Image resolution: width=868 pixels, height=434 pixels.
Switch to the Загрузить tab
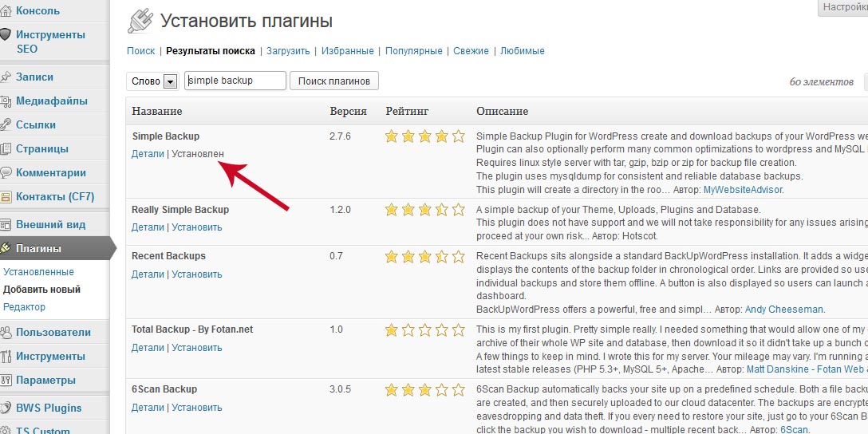[288, 50]
